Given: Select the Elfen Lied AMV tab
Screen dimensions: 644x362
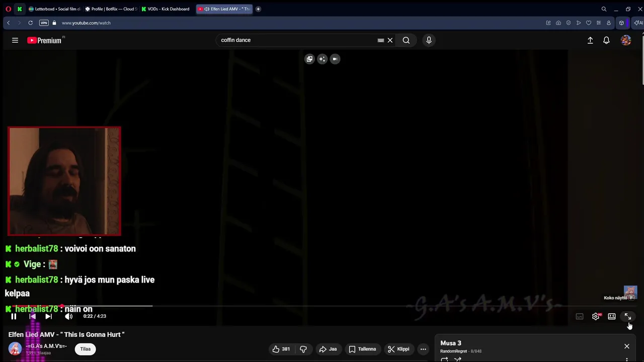Looking at the screenshot, I should [x=224, y=9].
